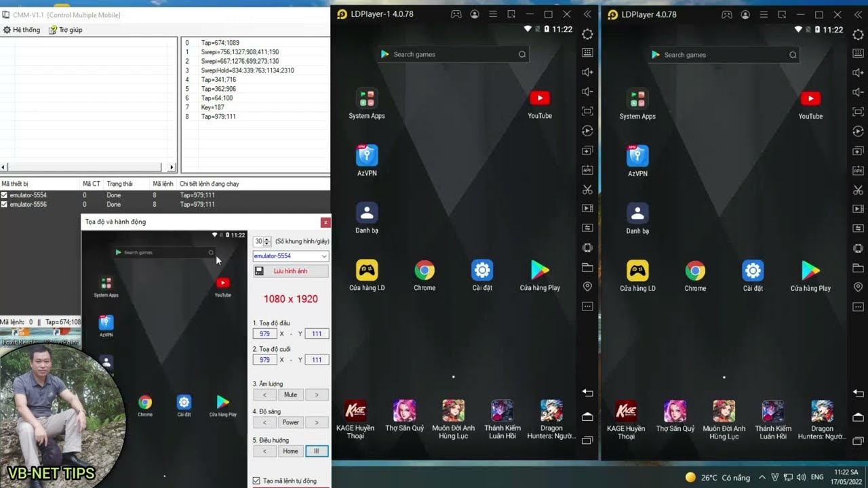This screenshot has height=488, width=868.
Task: Click volume down icon in LDPlayer-1 sidebar
Action: pos(587,91)
